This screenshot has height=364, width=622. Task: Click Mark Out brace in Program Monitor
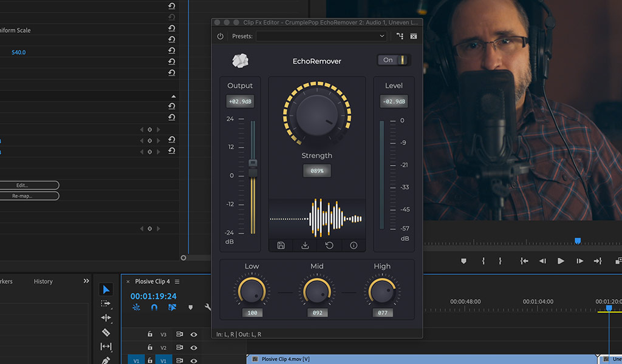tap(501, 261)
